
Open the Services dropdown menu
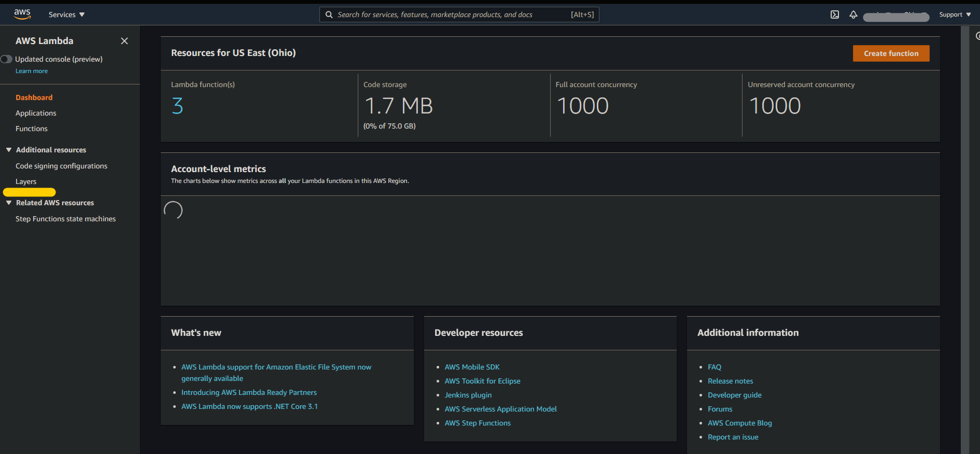66,15
